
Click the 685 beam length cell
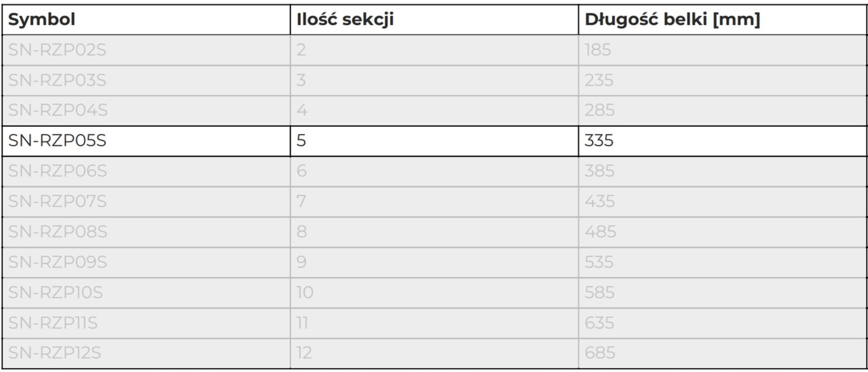click(x=599, y=353)
